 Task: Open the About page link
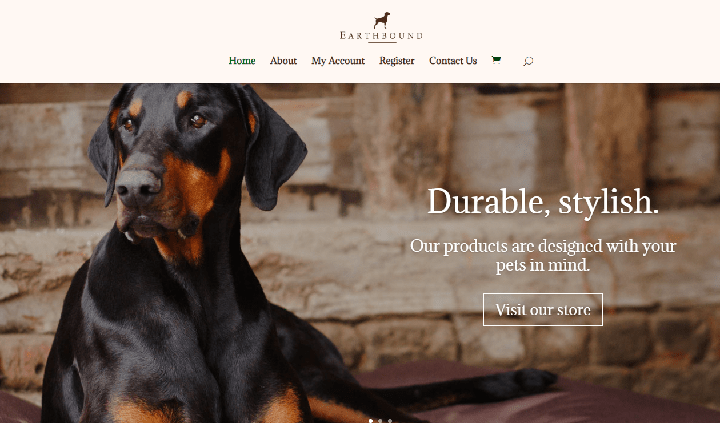coord(283,61)
